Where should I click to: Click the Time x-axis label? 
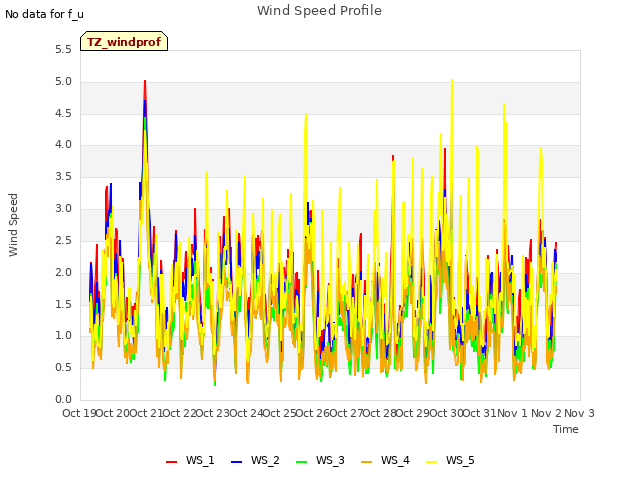[x=566, y=429]
